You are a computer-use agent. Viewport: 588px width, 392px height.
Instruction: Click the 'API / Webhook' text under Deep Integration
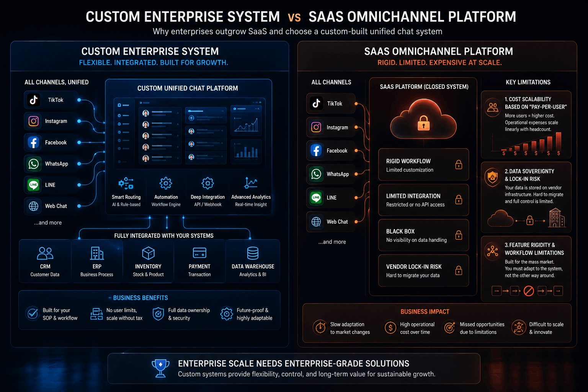coord(208,204)
